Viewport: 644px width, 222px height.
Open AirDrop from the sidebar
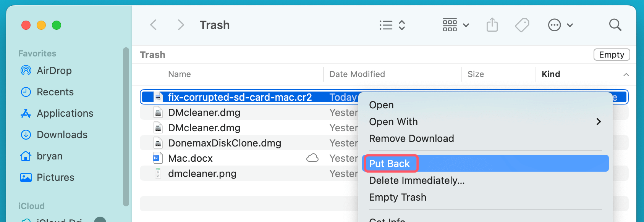pyautogui.click(x=53, y=71)
